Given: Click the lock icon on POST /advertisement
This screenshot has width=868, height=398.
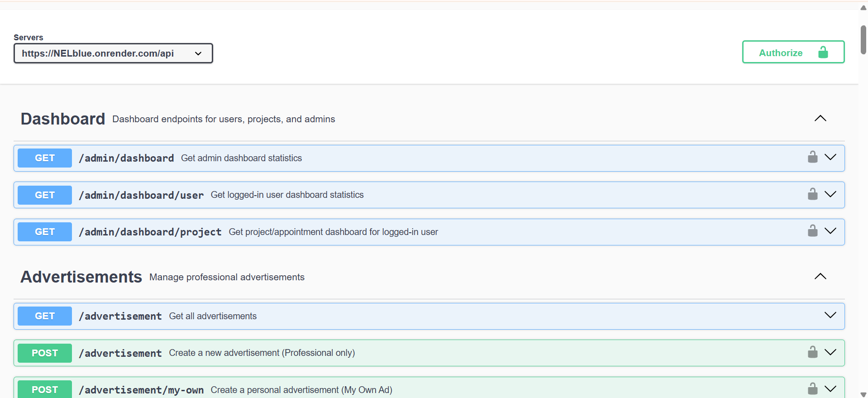Looking at the screenshot, I should 812,352.
